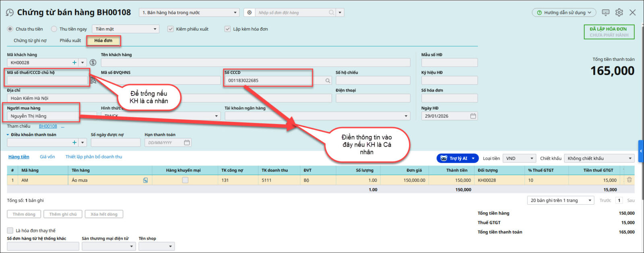
Task: Expand the Loại tiền VND dropdown
Action: pyautogui.click(x=520, y=158)
